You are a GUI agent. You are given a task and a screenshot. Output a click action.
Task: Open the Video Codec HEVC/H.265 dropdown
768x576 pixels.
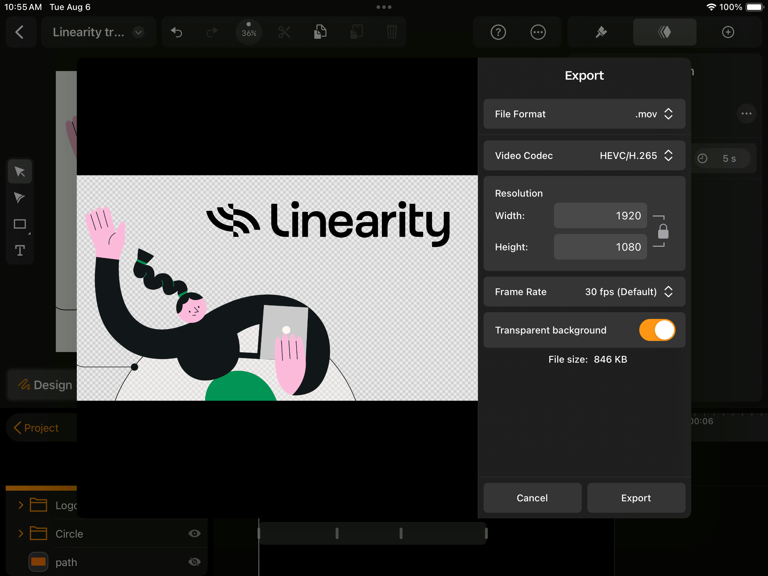(584, 156)
